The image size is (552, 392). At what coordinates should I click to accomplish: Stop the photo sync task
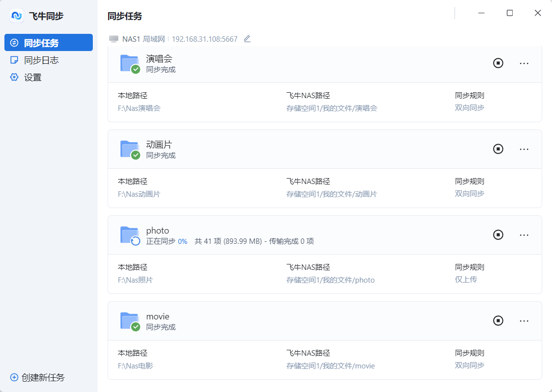click(x=498, y=235)
